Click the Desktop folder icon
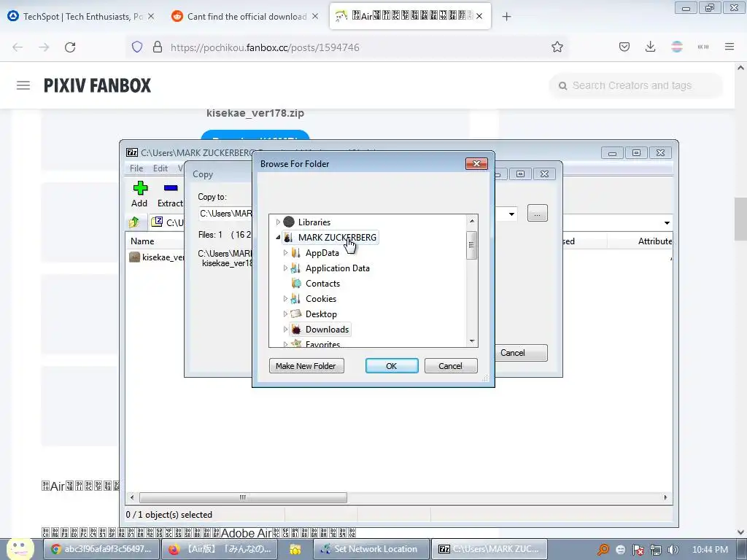The height and width of the screenshot is (560, 747). click(x=296, y=314)
